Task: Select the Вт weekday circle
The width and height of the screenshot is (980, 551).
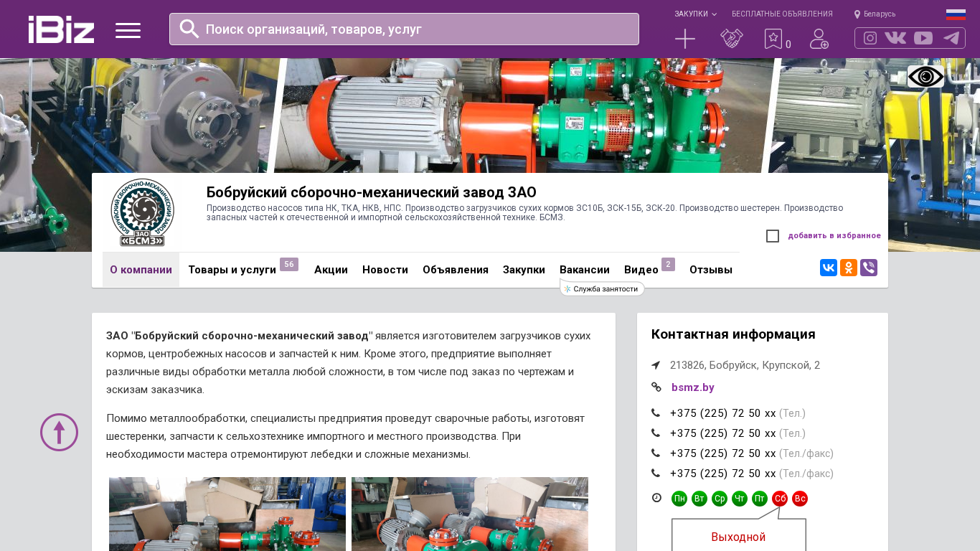Action: click(699, 499)
